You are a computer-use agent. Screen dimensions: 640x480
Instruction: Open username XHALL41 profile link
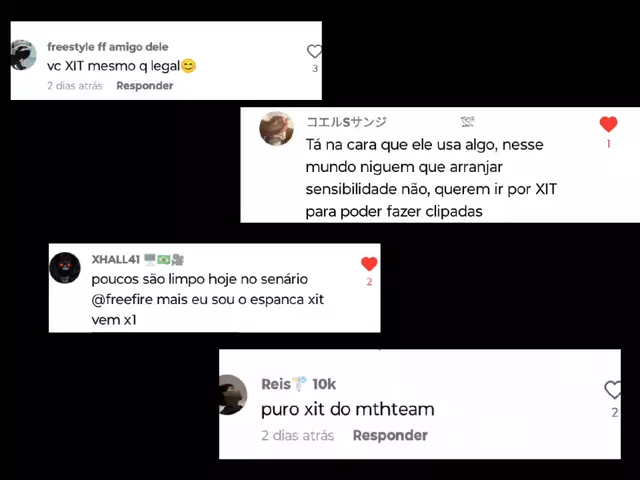coord(116,260)
